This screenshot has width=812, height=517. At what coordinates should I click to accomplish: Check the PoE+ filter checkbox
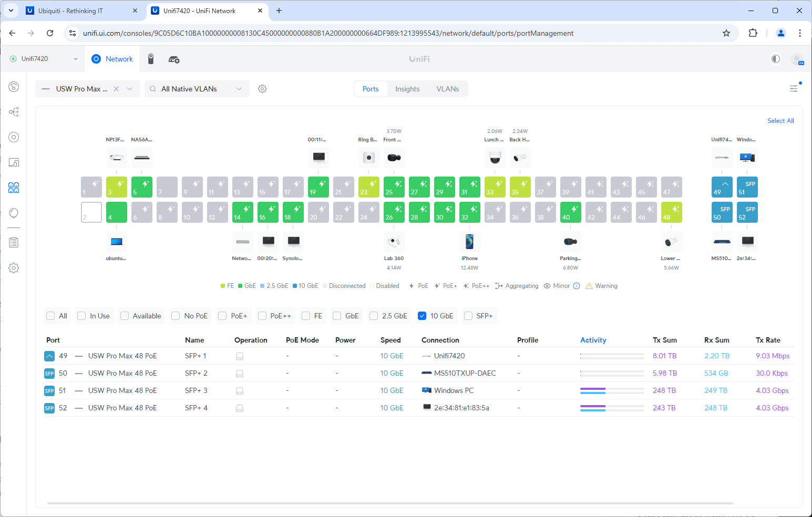point(222,316)
